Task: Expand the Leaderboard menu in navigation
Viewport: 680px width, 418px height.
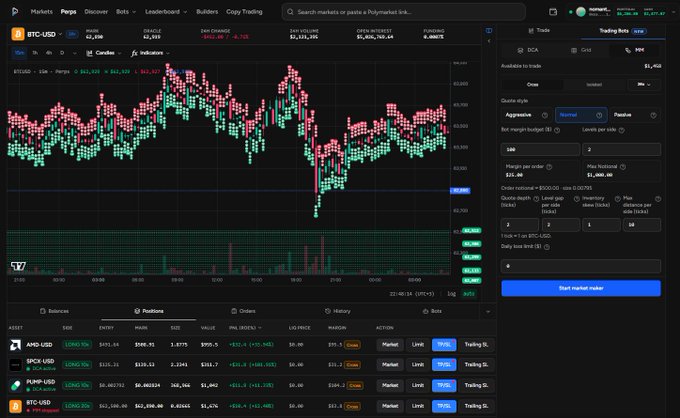Action: click(166, 12)
